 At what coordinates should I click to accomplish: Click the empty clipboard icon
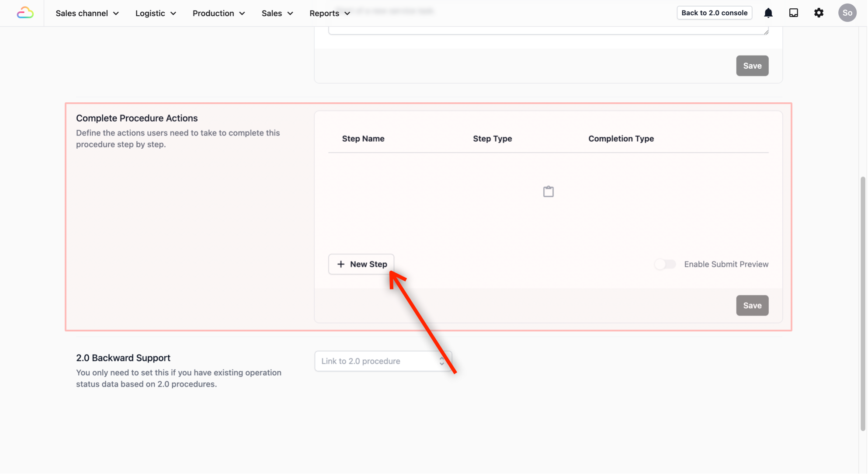(x=548, y=192)
